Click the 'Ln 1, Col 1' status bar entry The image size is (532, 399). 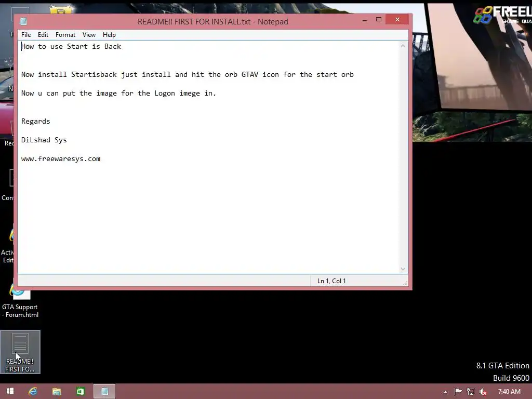click(331, 281)
